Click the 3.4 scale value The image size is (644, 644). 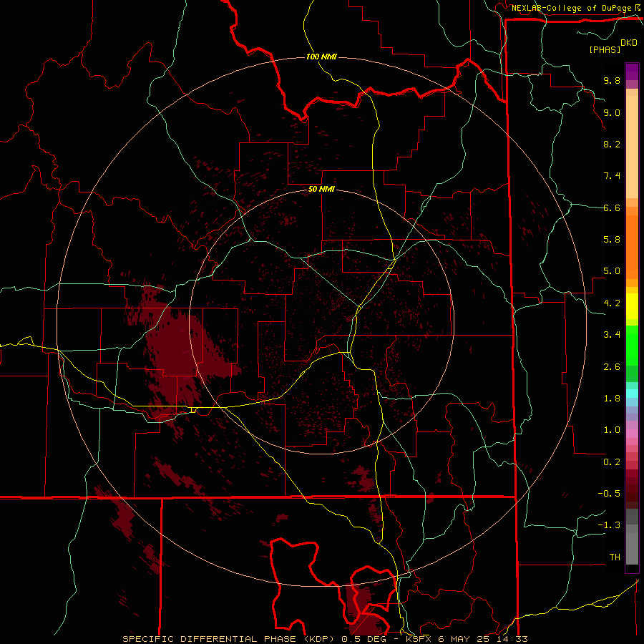(612, 335)
